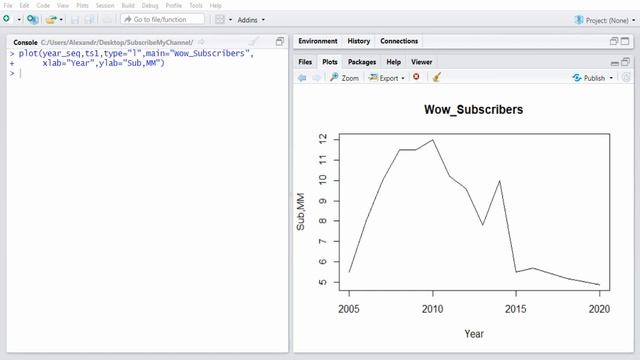Viewport: 640px width, 360px height.
Task: Click the workspace panes grid icon
Action: [220, 19]
